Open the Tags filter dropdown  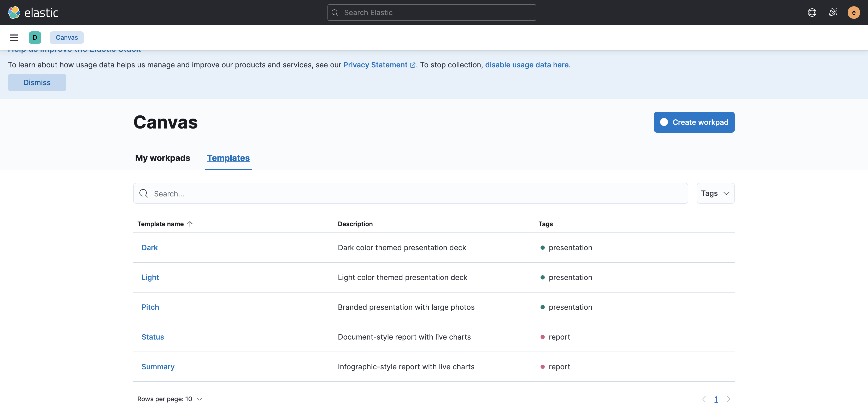click(x=715, y=193)
